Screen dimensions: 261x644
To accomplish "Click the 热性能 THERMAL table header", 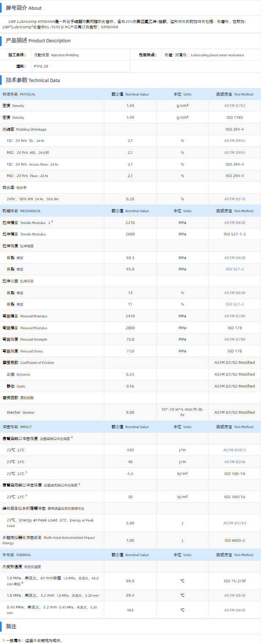I will (x=16, y=555).
